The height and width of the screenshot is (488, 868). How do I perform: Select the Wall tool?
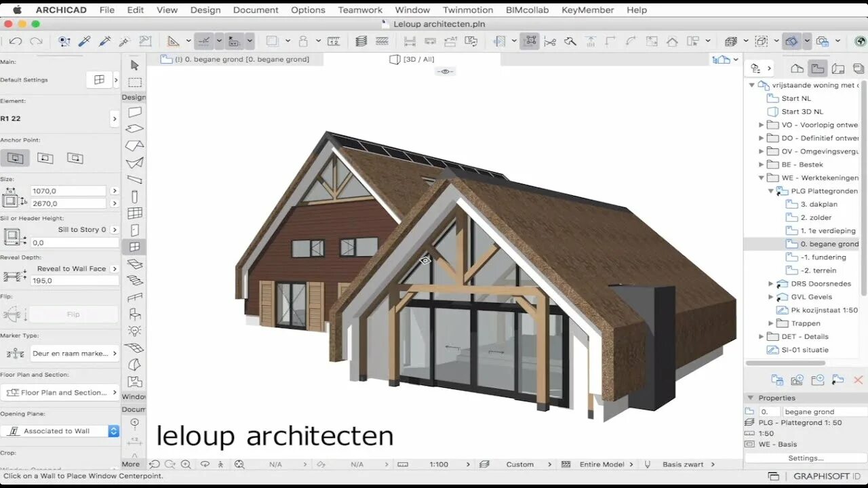135,112
